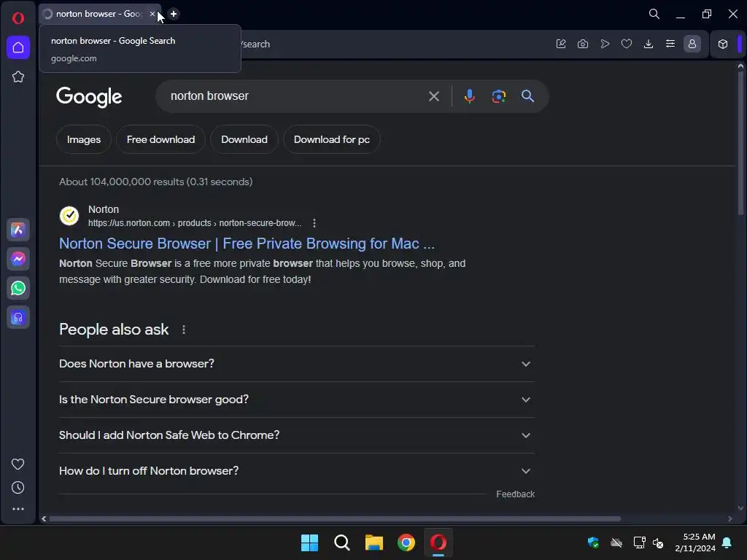Expand "How do I turn off Norton browser?"
Screen dimensions: 747x560
tap(296, 471)
